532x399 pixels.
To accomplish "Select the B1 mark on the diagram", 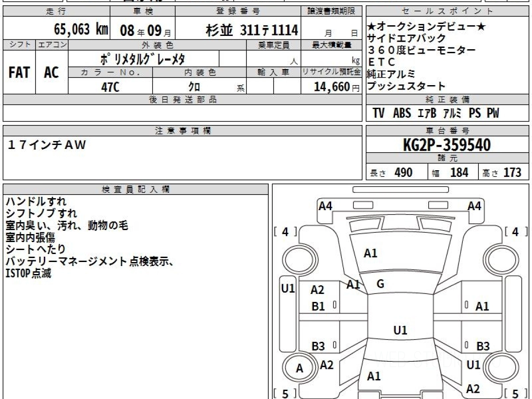I will point(318,306).
